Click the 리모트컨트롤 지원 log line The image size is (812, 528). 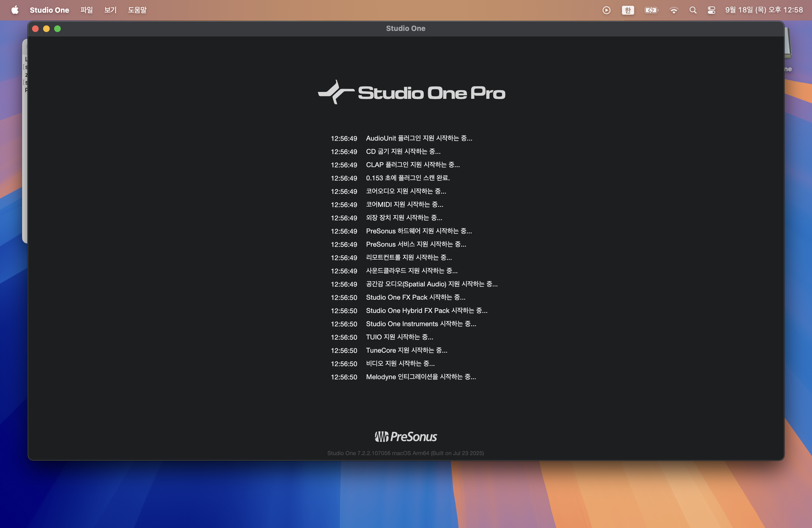(x=391, y=258)
